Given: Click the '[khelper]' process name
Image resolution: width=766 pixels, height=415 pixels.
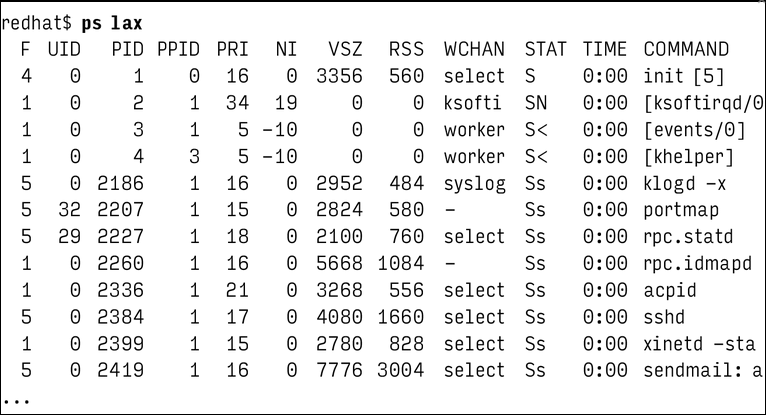Looking at the screenshot, I should click(x=689, y=157).
